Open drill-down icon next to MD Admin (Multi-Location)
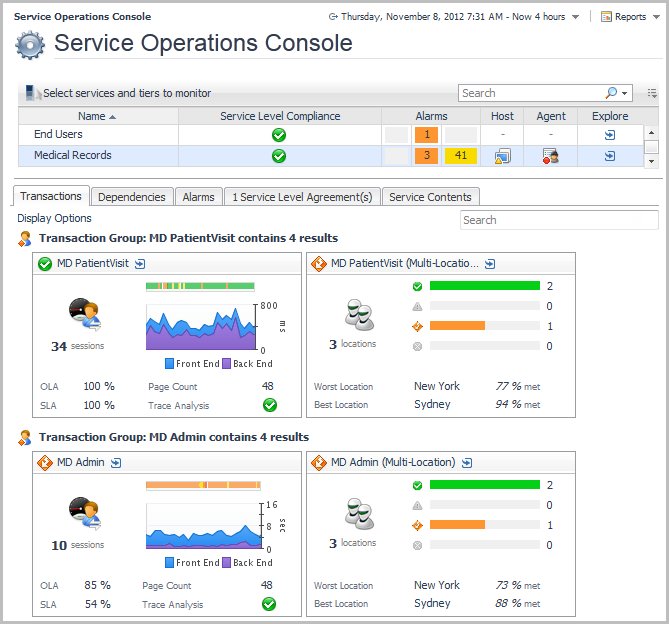Image resolution: width=669 pixels, height=624 pixels. click(466, 463)
